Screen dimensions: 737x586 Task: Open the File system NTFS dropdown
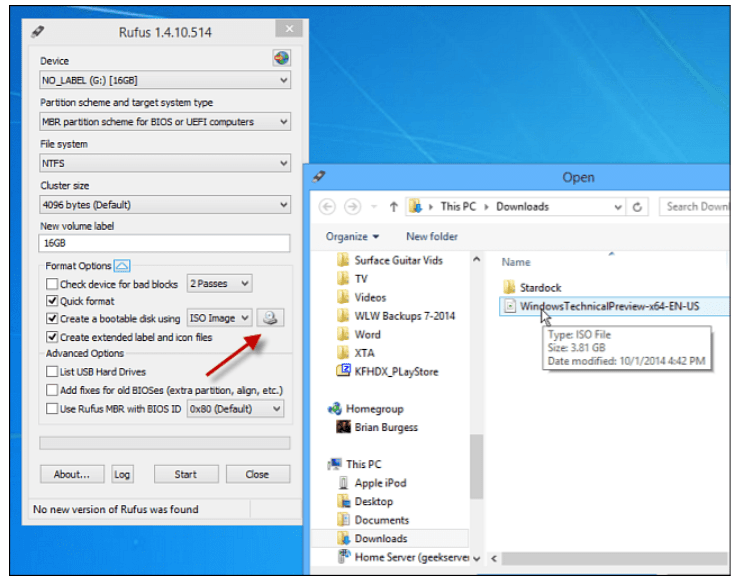pos(165,163)
